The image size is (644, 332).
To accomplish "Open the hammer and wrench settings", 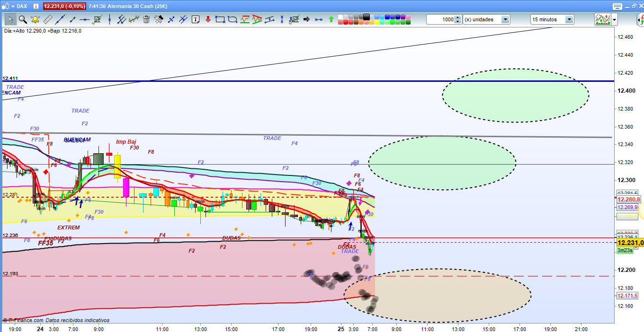I will click(x=159, y=19).
